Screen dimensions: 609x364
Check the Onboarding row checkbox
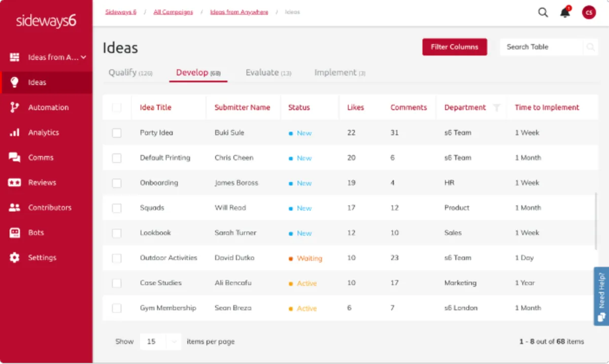coord(117,183)
